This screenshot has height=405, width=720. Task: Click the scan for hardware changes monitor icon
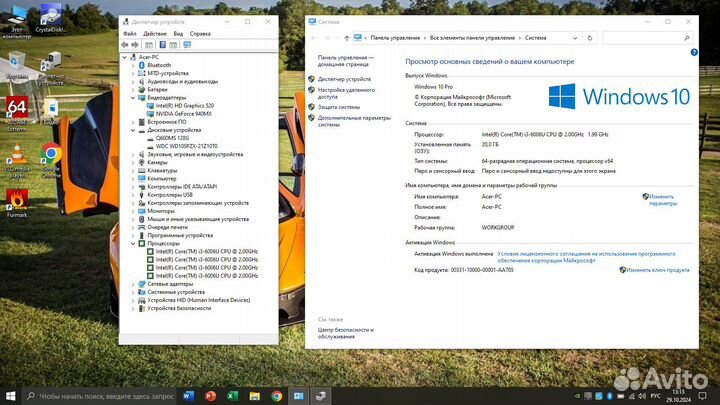pyautogui.click(x=187, y=45)
